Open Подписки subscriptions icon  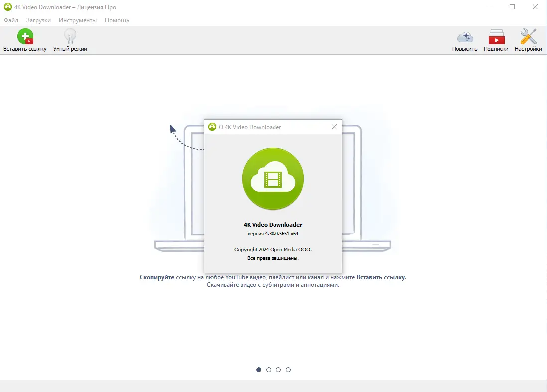point(496,37)
